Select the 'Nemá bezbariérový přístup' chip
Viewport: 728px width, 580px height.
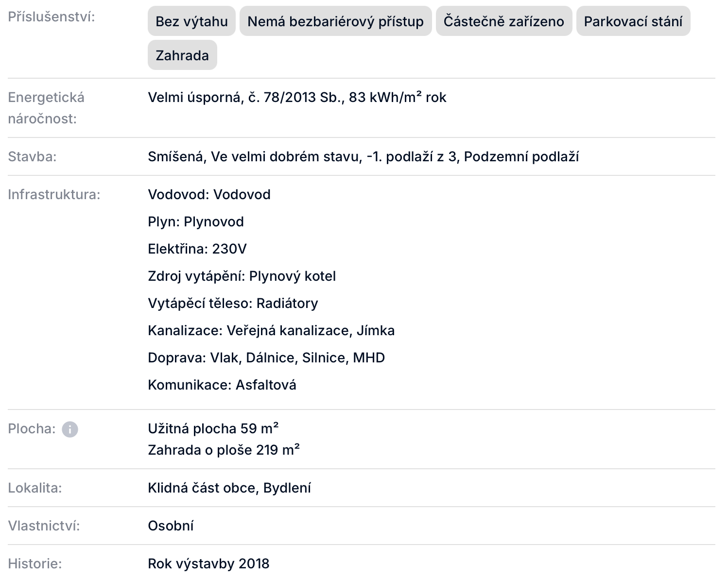[x=335, y=21]
